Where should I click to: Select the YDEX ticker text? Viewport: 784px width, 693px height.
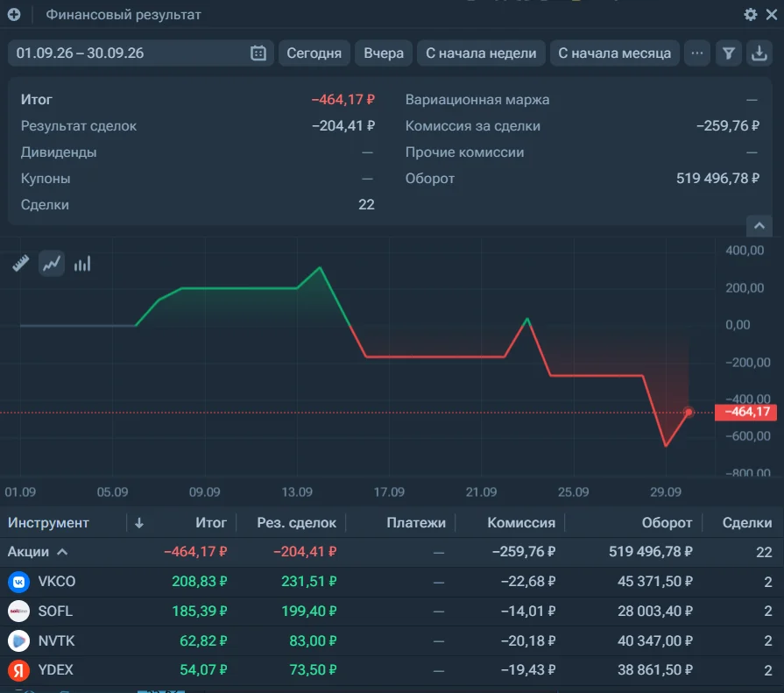(x=56, y=670)
